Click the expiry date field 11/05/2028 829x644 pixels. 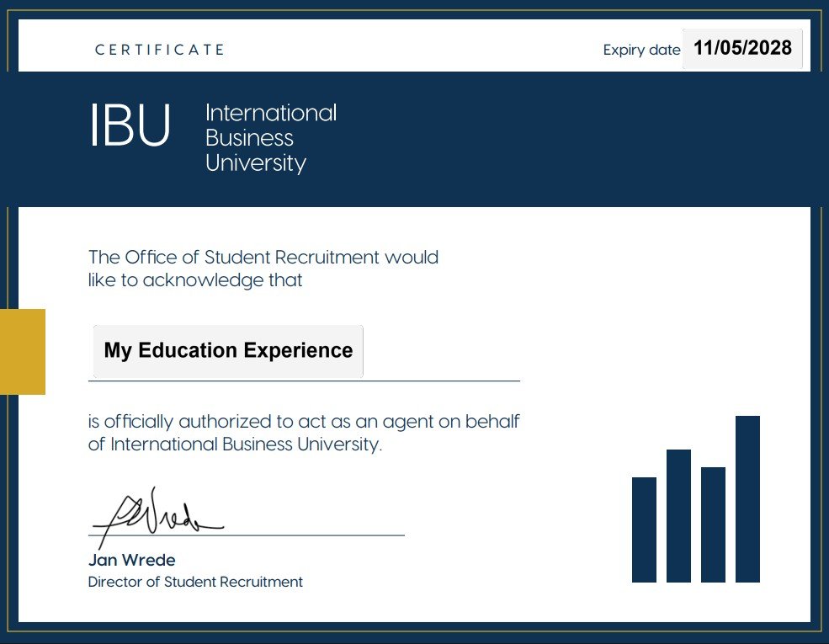pos(742,49)
